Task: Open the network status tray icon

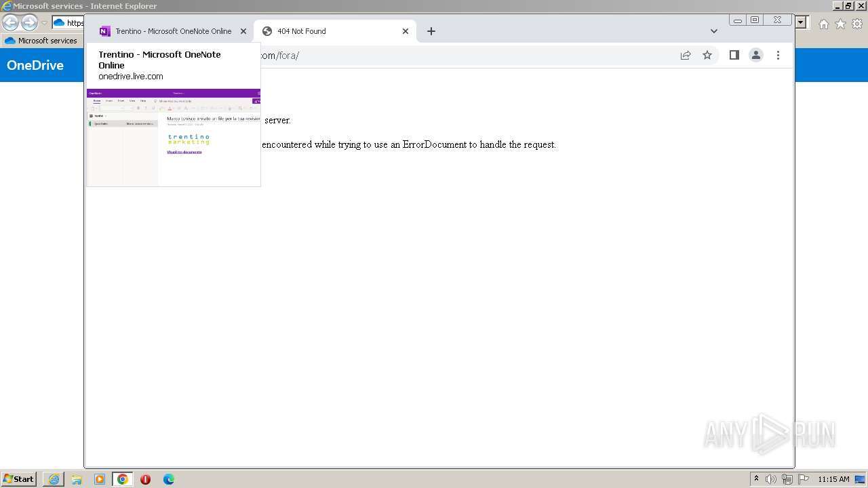Action: click(787, 479)
